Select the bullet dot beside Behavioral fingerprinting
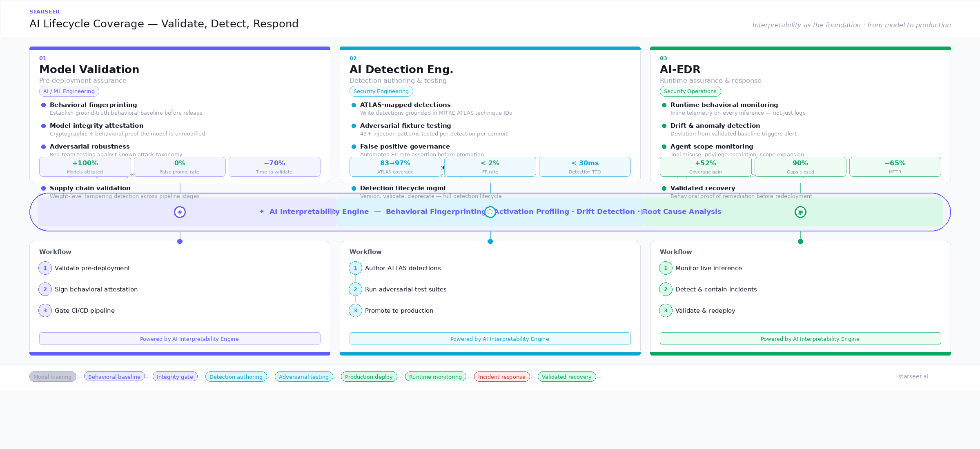The height and width of the screenshot is (449, 980). 43,105
